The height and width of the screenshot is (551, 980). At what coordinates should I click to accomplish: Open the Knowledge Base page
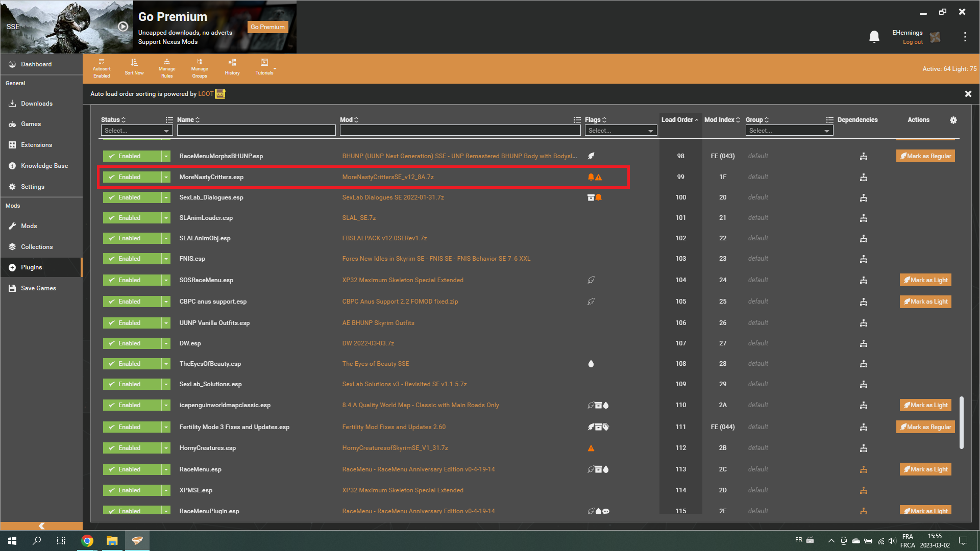[41, 166]
